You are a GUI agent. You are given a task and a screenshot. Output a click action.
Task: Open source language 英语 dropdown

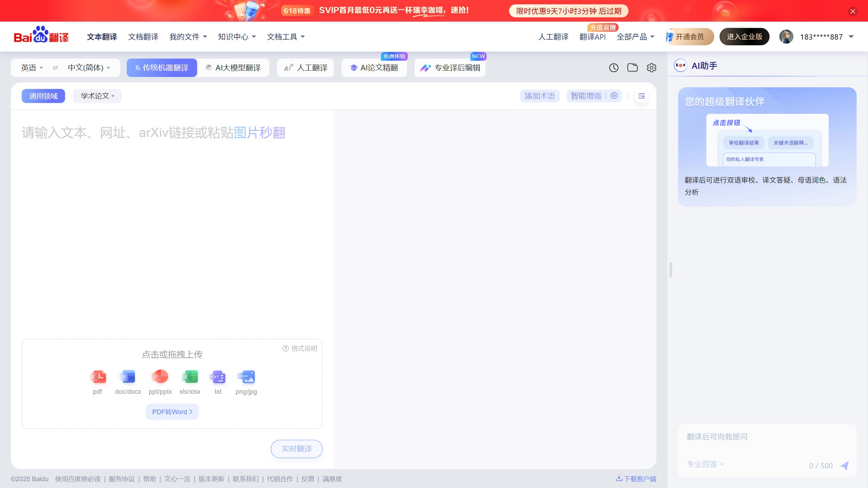tap(32, 68)
